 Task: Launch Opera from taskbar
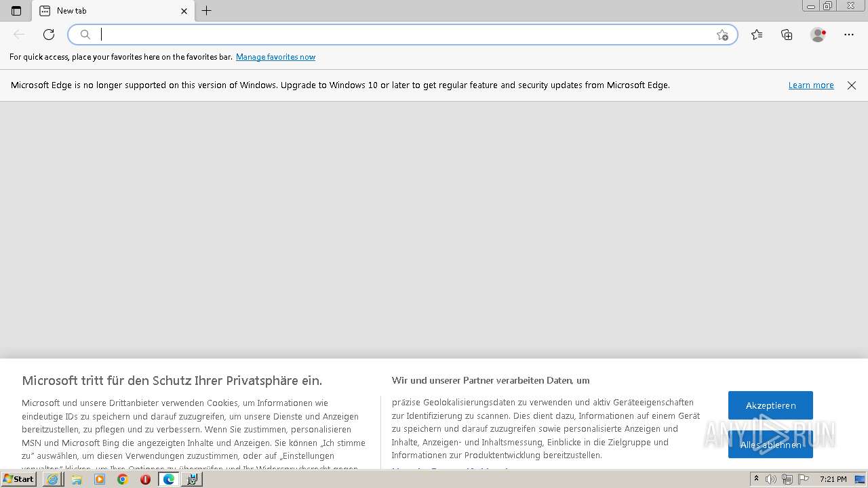click(x=145, y=479)
